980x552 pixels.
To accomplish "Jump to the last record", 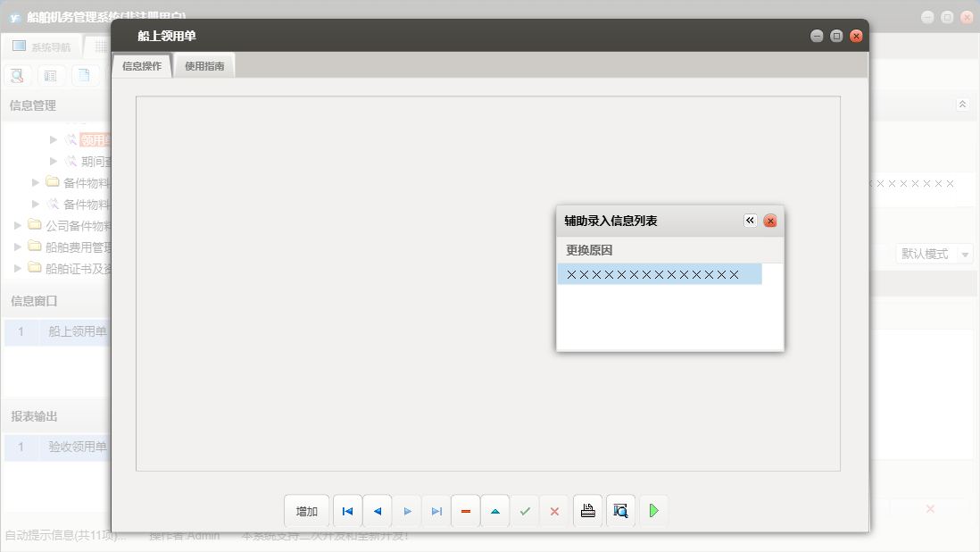I will [x=436, y=511].
